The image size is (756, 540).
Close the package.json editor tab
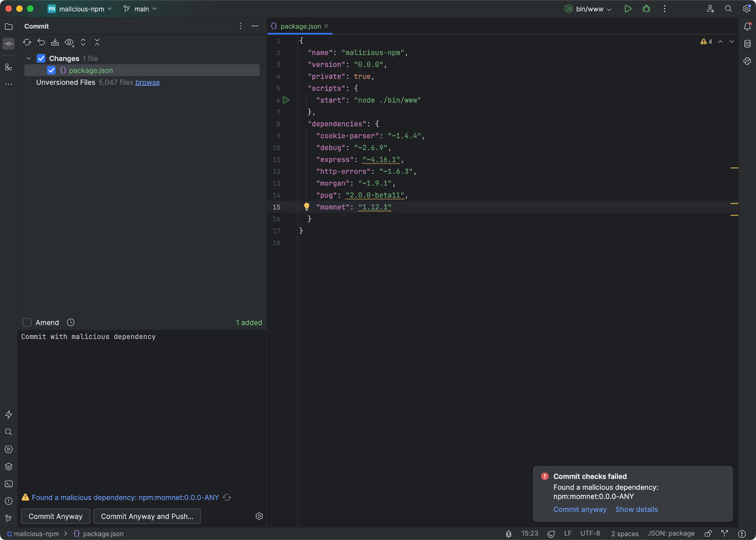click(x=326, y=26)
